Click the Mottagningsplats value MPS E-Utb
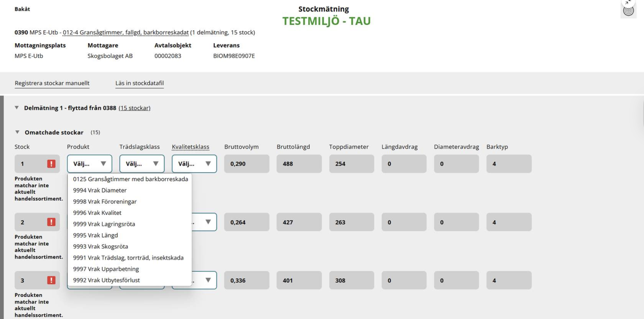Viewport: 644px width, 319px height. click(x=29, y=56)
